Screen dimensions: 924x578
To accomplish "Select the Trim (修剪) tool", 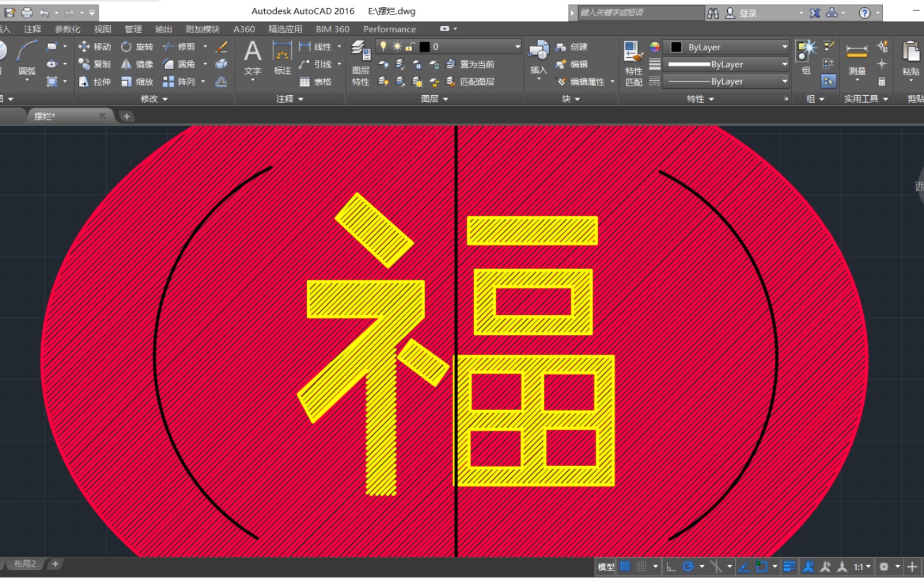I will click(179, 47).
